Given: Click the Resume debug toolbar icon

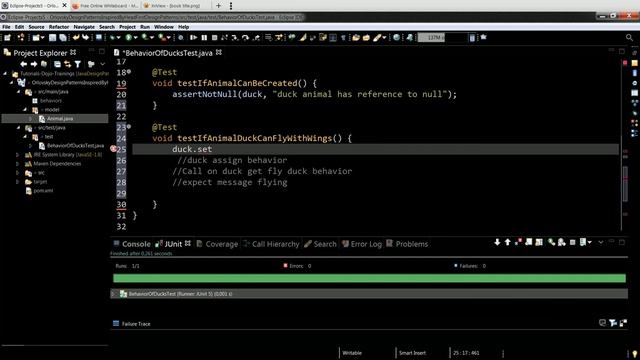Looking at the screenshot, I should pyautogui.click(x=193, y=38).
